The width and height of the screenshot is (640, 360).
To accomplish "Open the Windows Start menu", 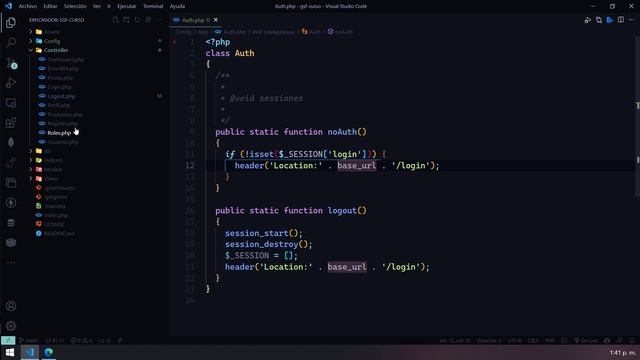I will pos(10,352).
